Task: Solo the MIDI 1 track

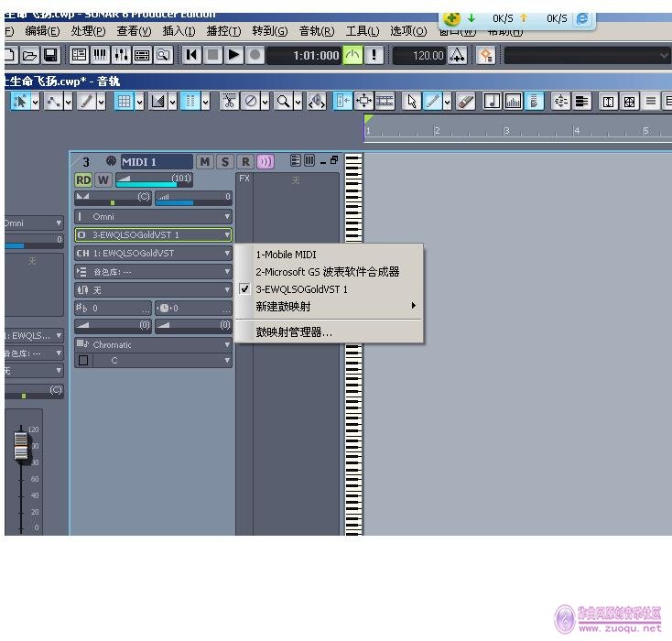Action: pos(225,162)
